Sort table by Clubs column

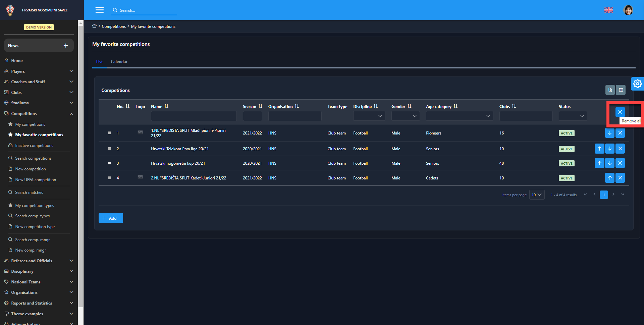[514, 106]
